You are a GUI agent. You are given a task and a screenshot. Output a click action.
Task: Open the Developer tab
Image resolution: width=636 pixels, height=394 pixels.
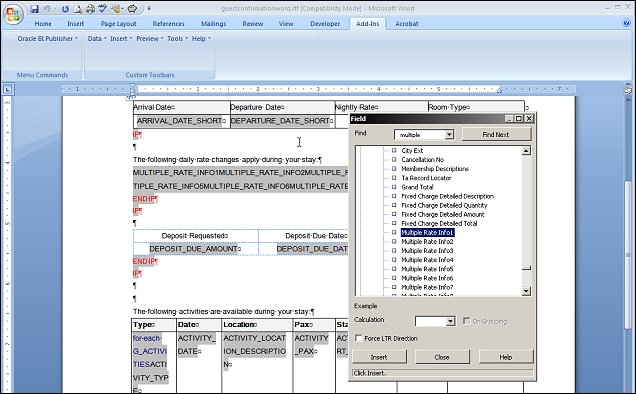325,24
